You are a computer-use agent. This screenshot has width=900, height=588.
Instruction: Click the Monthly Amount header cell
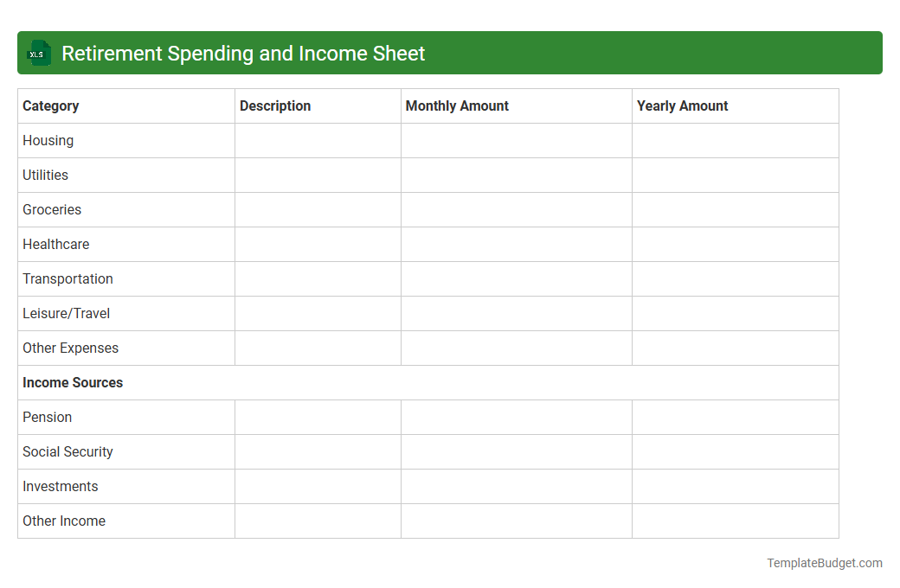457,105
